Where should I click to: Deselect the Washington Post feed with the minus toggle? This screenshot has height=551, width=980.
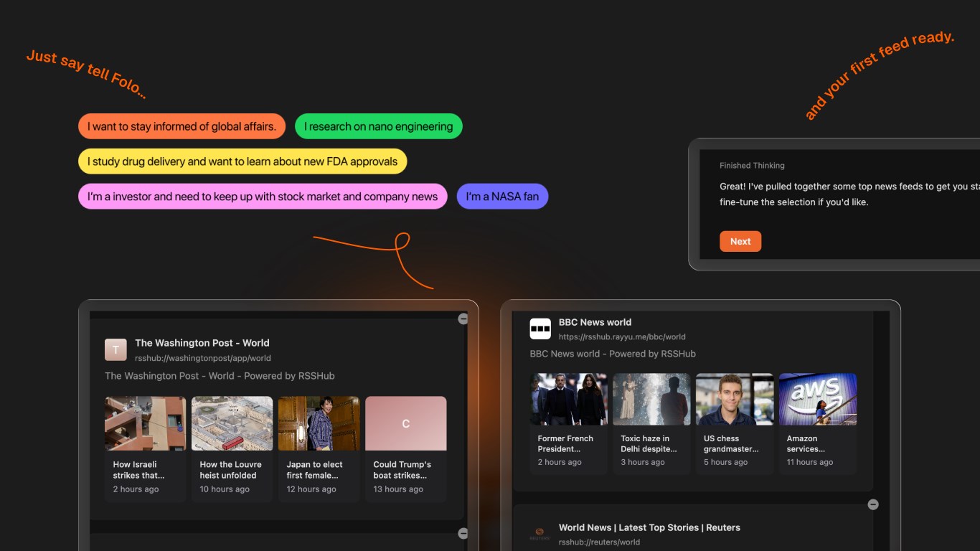coord(463,319)
